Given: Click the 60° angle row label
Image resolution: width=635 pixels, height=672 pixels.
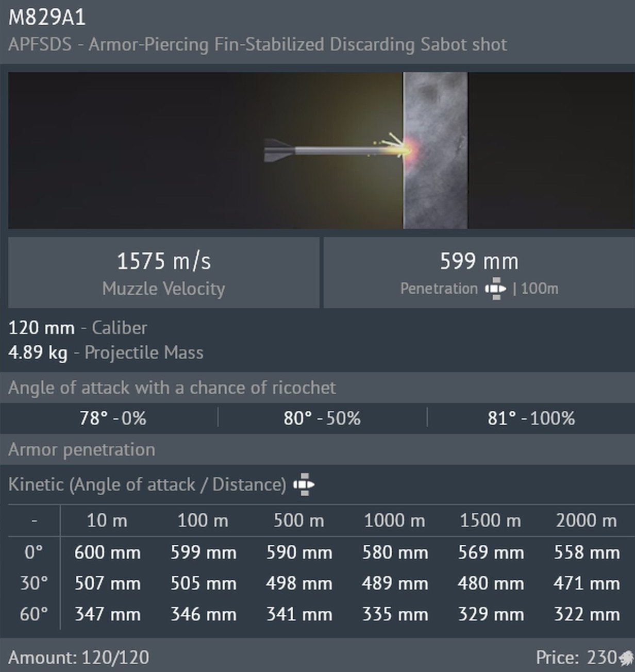Looking at the screenshot, I should [x=34, y=614].
